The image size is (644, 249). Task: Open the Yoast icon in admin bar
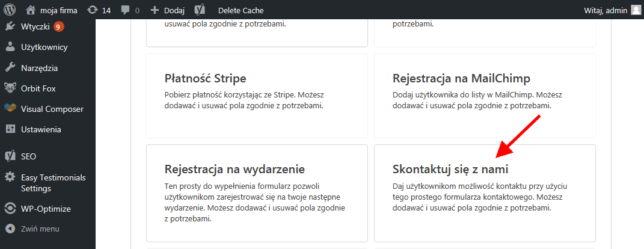pyautogui.click(x=200, y=10)
